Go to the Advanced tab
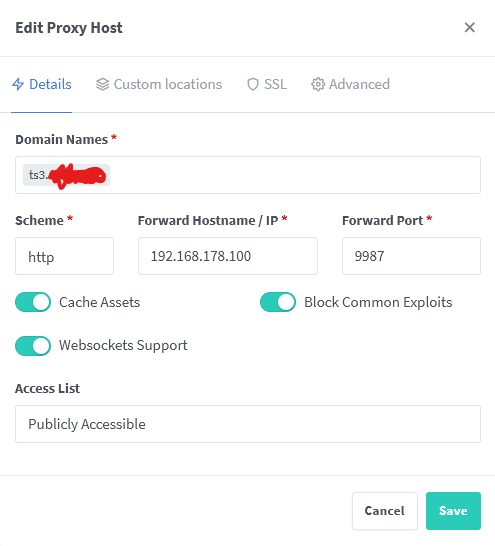The image size is (495, 546). pos(351,84)
